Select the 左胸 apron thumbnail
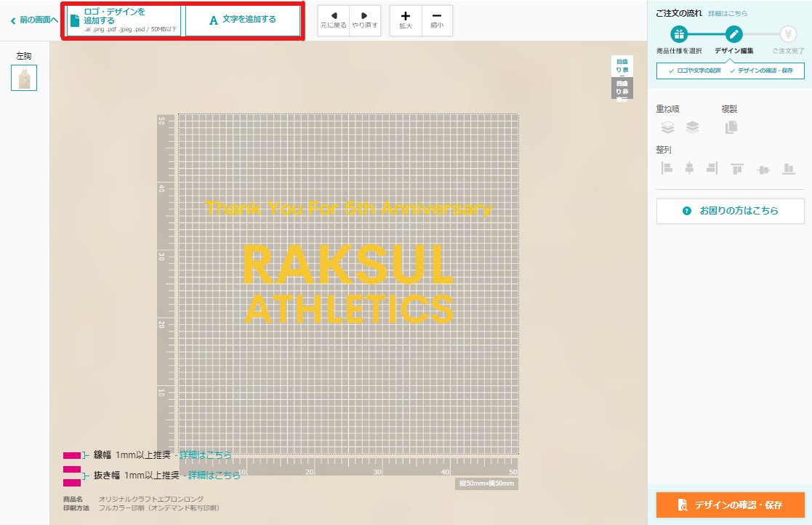 coord(24,78)
